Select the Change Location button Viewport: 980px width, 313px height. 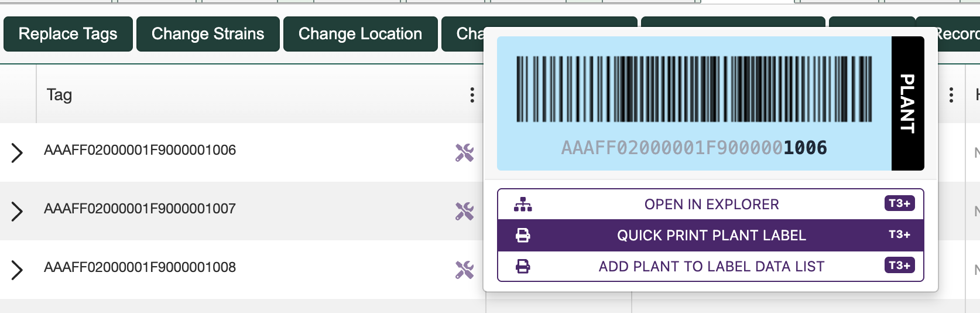tap(361, 34)
